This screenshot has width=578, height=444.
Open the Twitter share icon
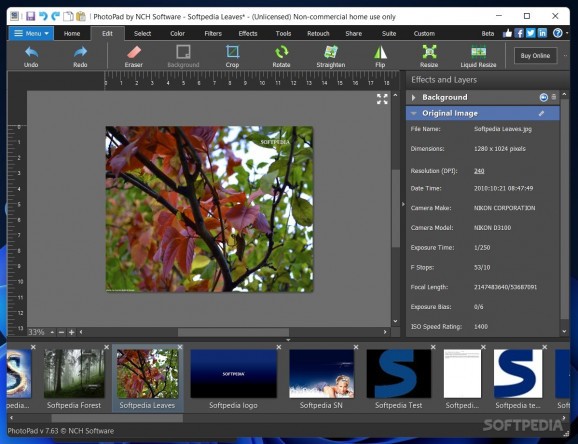530,33
